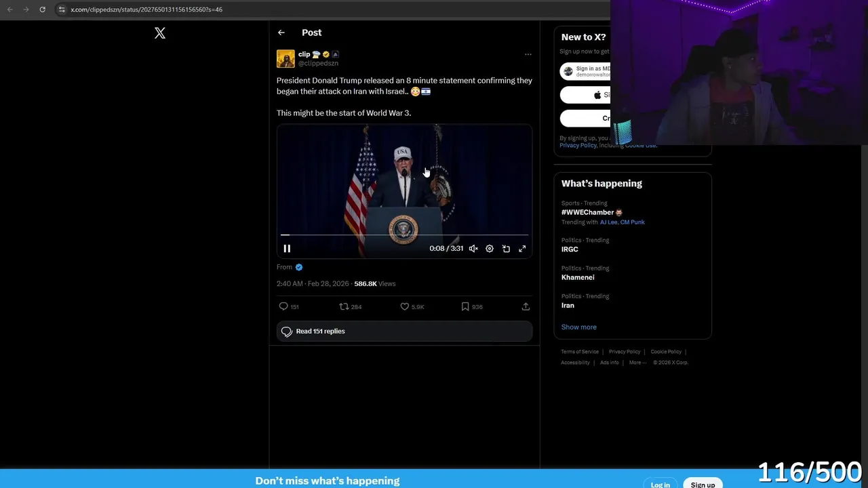Viewport: 868px width, 488px height.
Task: Like the post with 5.9K likes
Action: (x=412, y=307)
